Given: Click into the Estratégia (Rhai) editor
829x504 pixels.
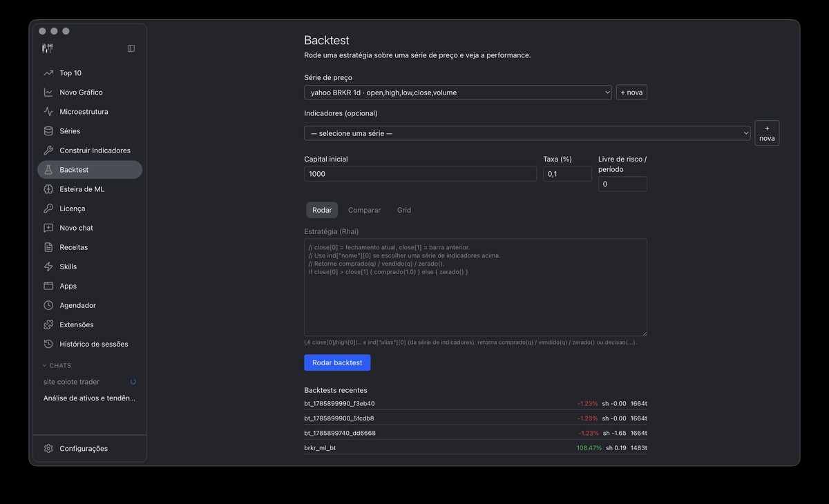Looking at the screenshot, I should (x=475, y=288).
